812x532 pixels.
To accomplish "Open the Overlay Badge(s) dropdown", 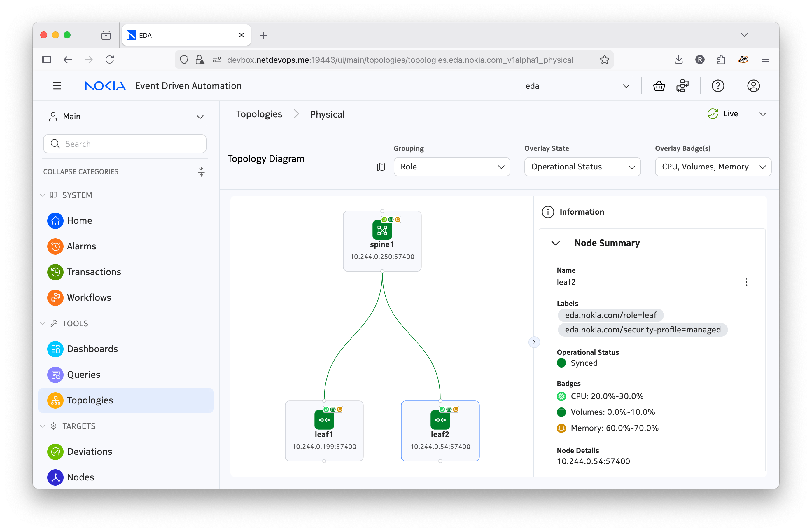I will click(713, 167).
